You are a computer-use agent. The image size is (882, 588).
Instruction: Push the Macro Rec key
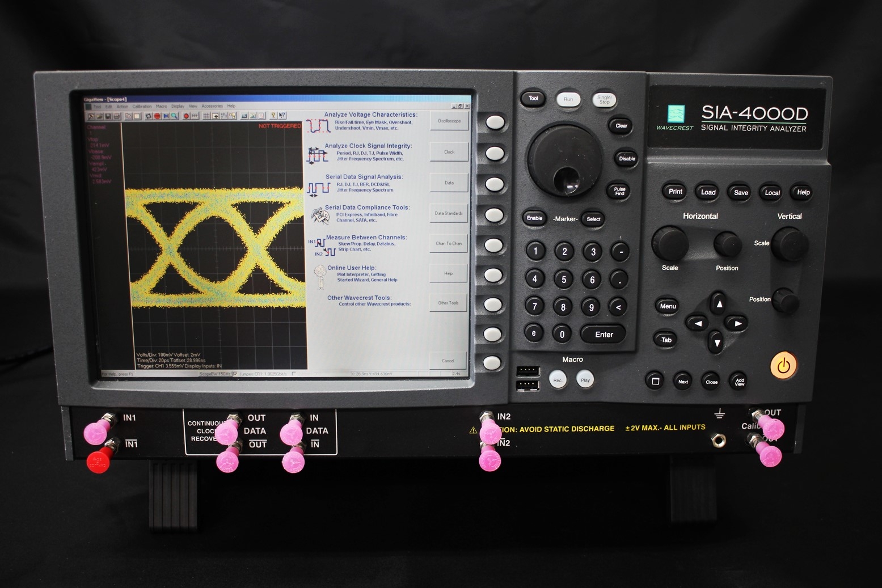click(558, 380)
